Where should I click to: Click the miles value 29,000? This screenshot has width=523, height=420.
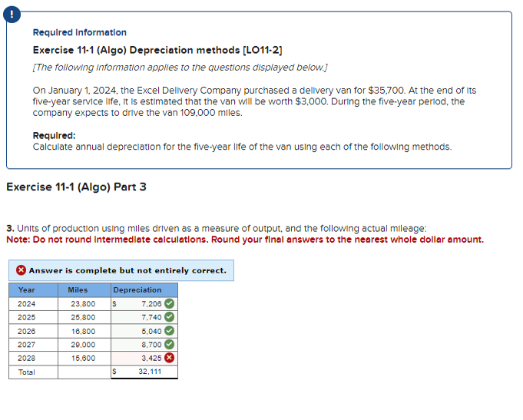(x=83, y=345)
